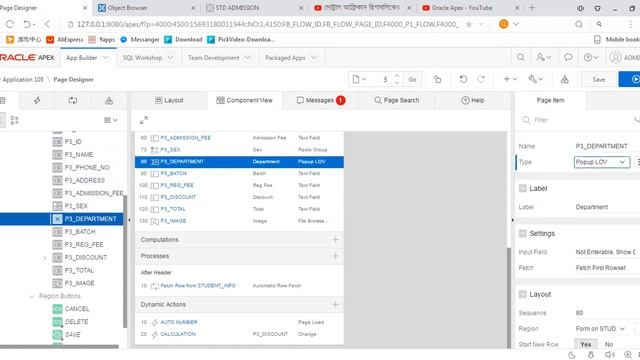Viewport: 640px width, 360px height.
Task: Click the tree group-by icon in left pane
Action: (14, 120)
